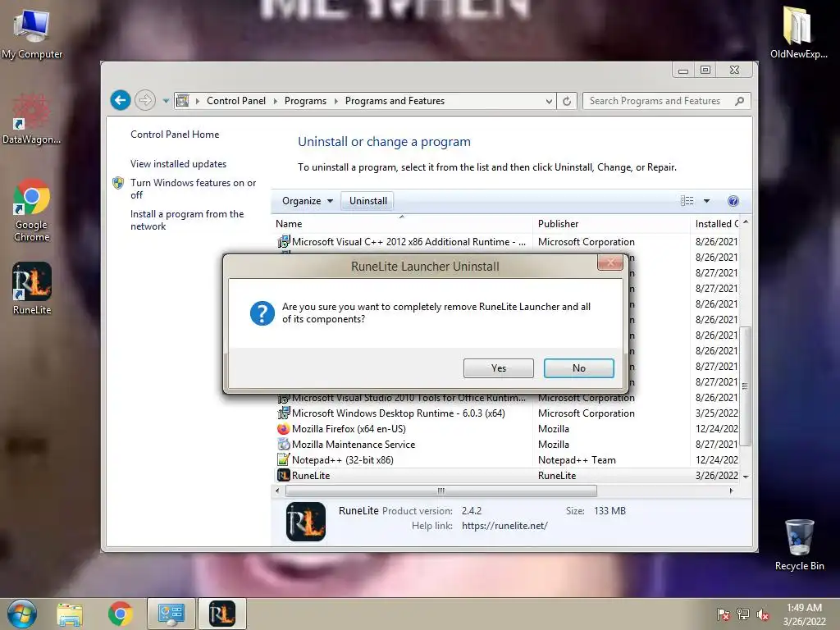Click the muted volume tray icon

(x=763, y=614)
